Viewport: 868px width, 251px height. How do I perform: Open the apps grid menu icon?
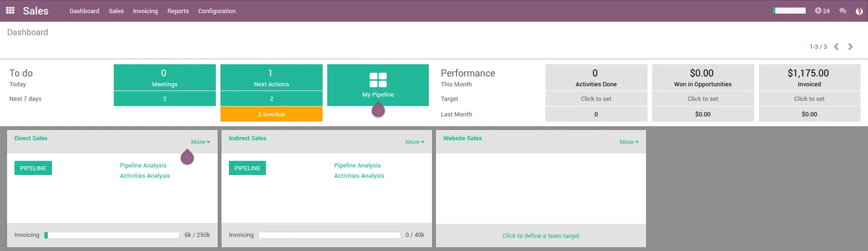pos(10,10)
